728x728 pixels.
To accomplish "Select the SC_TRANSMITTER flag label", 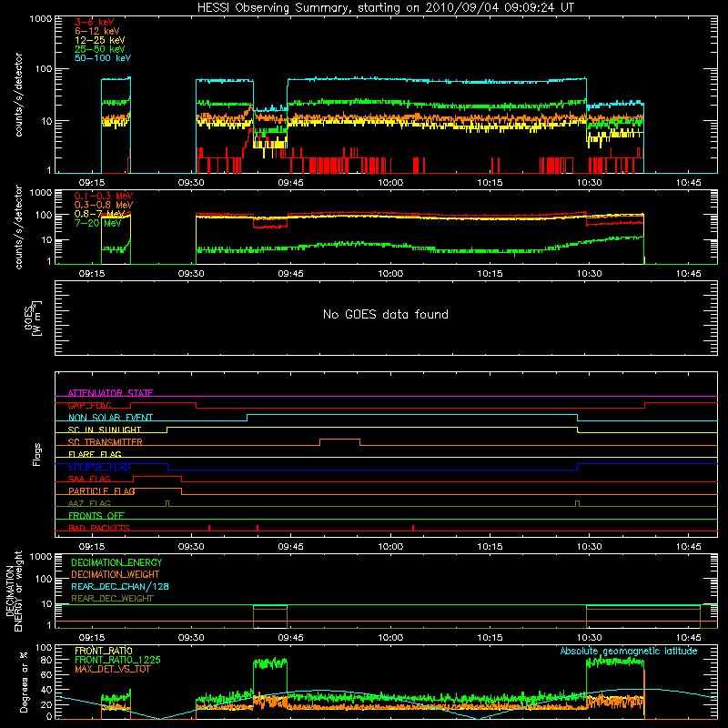I will (105, 442).
